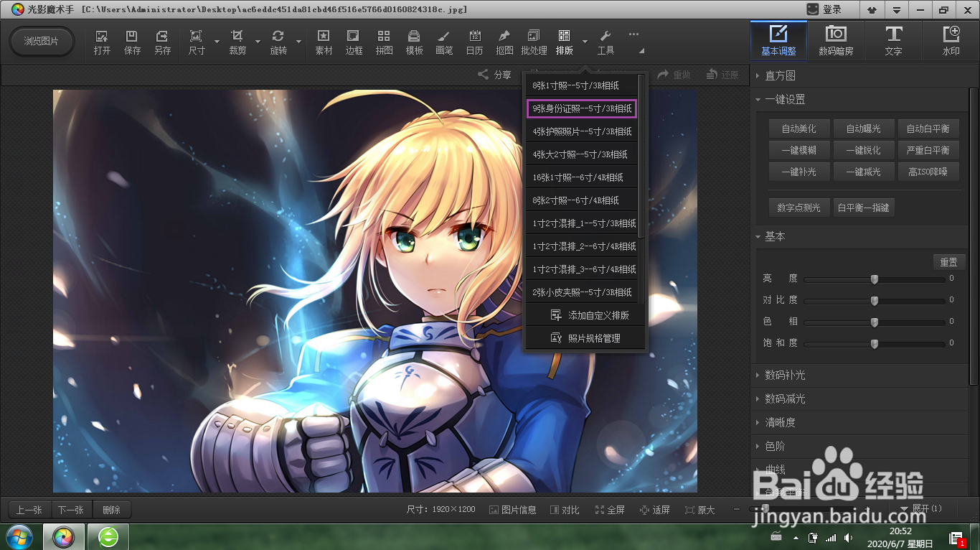The width and height of the screenshot is (980, 550).
Task: Select 16张1寸照--6寸/4R相纸 layout
Action: [x=582, y=177]
